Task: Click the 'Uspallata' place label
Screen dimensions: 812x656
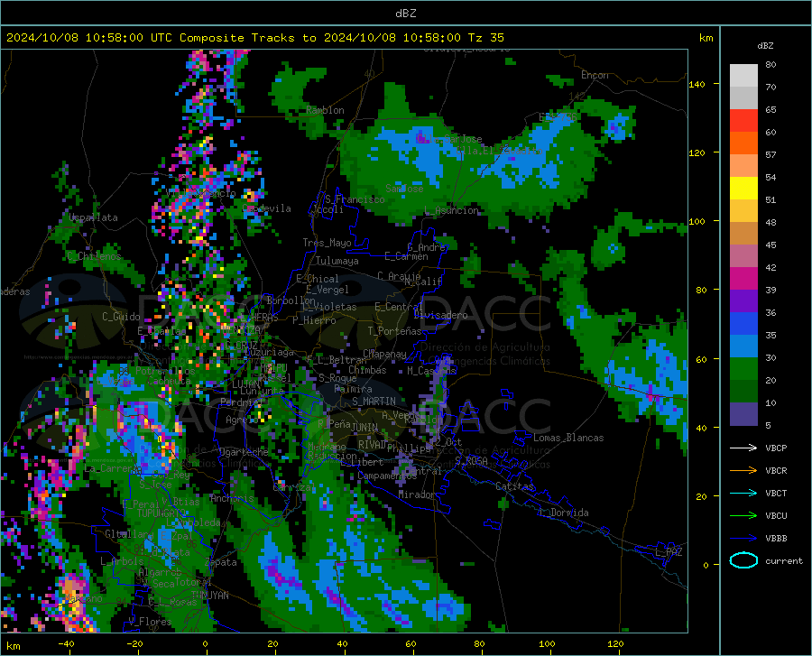Action: [93, 217]
